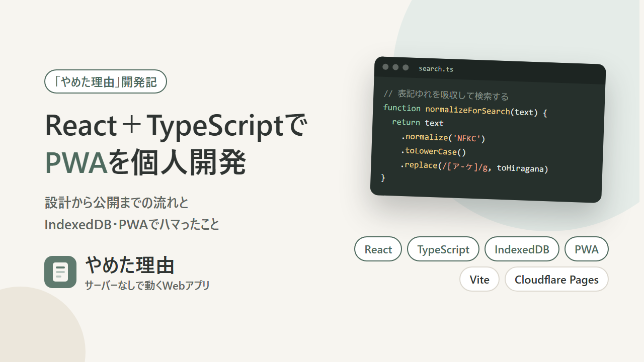Click the サーバーなしで動くWebアプリ tagline

[147, 286]
